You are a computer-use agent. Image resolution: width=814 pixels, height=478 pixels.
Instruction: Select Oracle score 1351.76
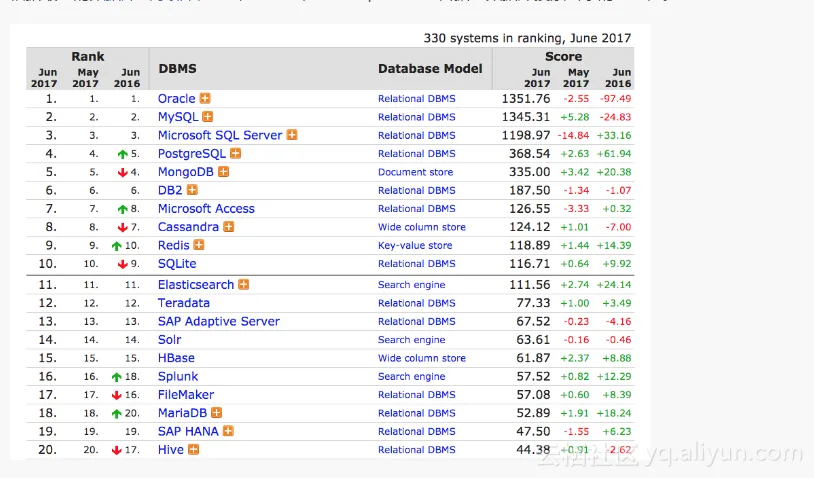[x=526, y=99]
